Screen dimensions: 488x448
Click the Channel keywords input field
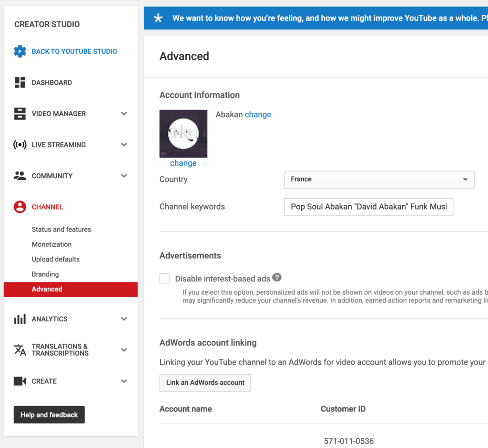(368, 207)
